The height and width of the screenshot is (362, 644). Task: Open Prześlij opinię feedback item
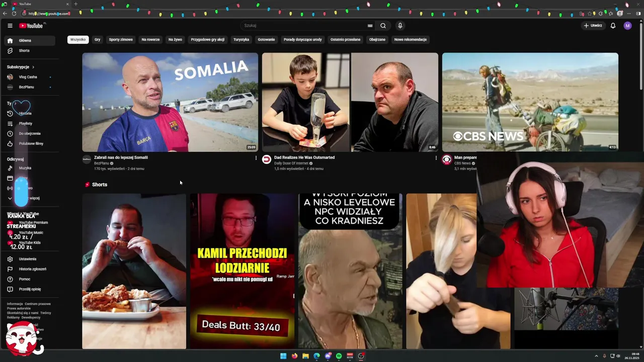point(30,289)
